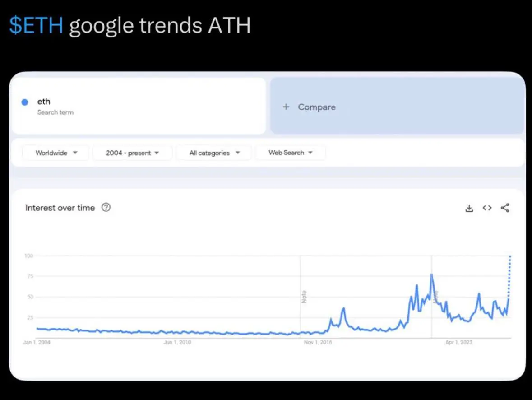Add a Compare search term
532x400 pixels.
[x=397, y=106]
